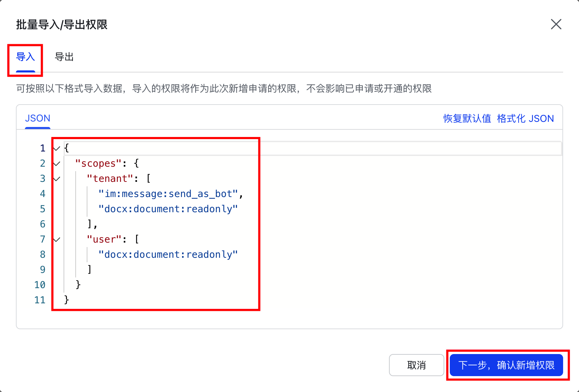
Task: Click line number 4 in gutter
Action: [42, 194]
